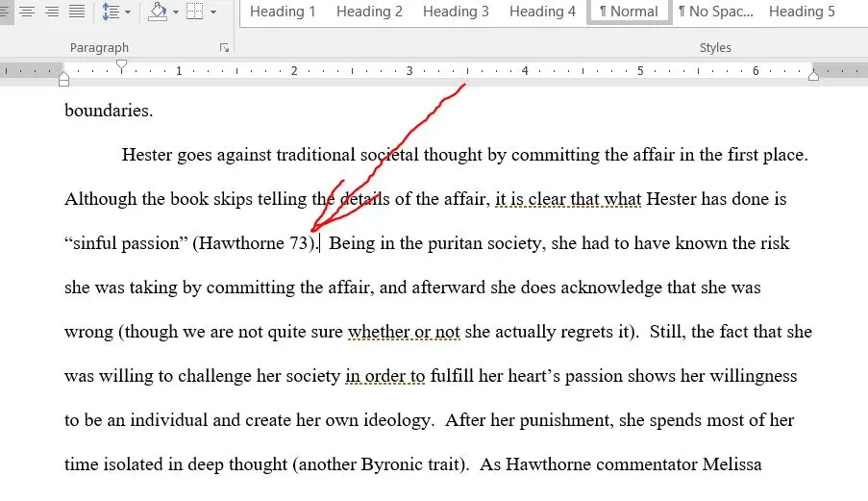Click the flagged phrase "whether or not"
The image size is (868, 501).
pos(404,332)
